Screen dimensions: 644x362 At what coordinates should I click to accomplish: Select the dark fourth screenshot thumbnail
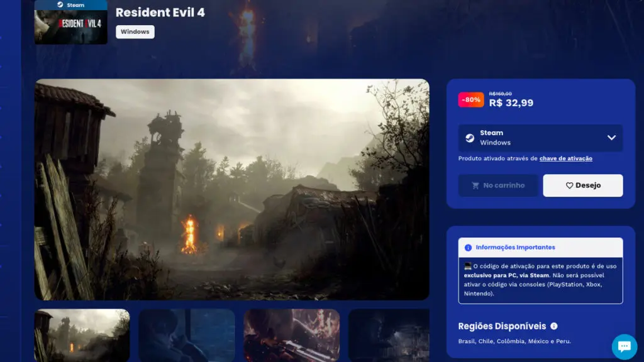click(389, 336)
